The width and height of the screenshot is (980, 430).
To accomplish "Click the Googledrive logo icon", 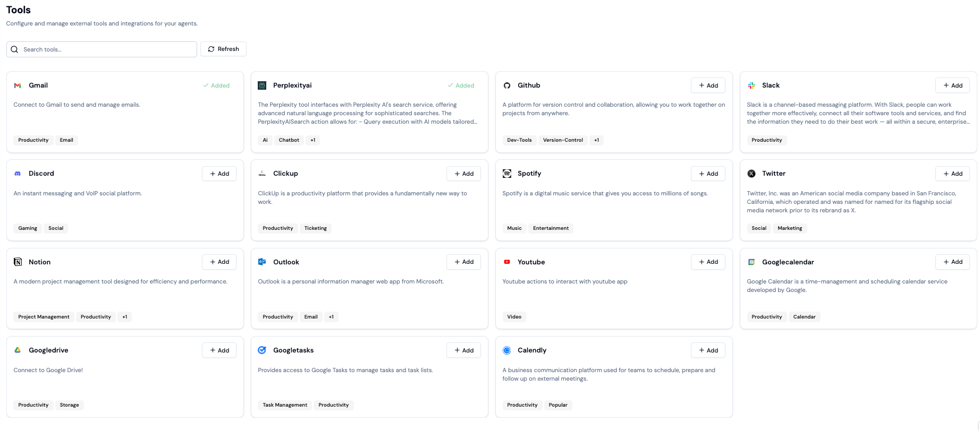I will tap(18, 350).
